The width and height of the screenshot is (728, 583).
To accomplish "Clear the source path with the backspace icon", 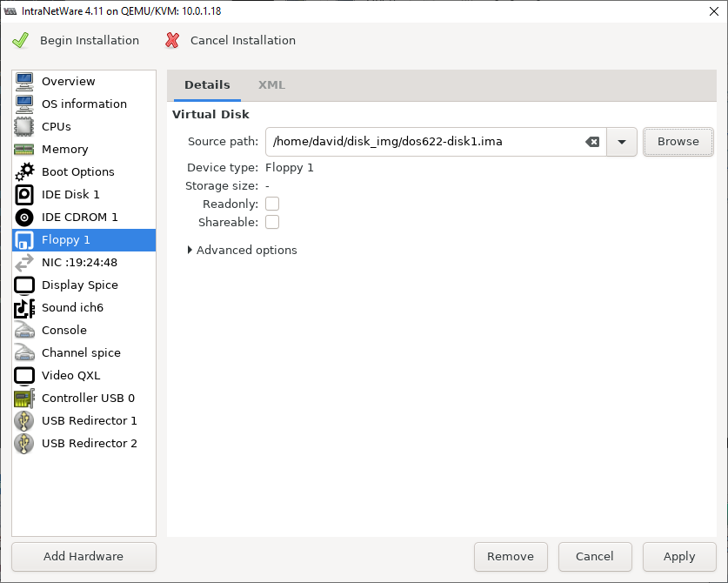I will pos(592,142).
